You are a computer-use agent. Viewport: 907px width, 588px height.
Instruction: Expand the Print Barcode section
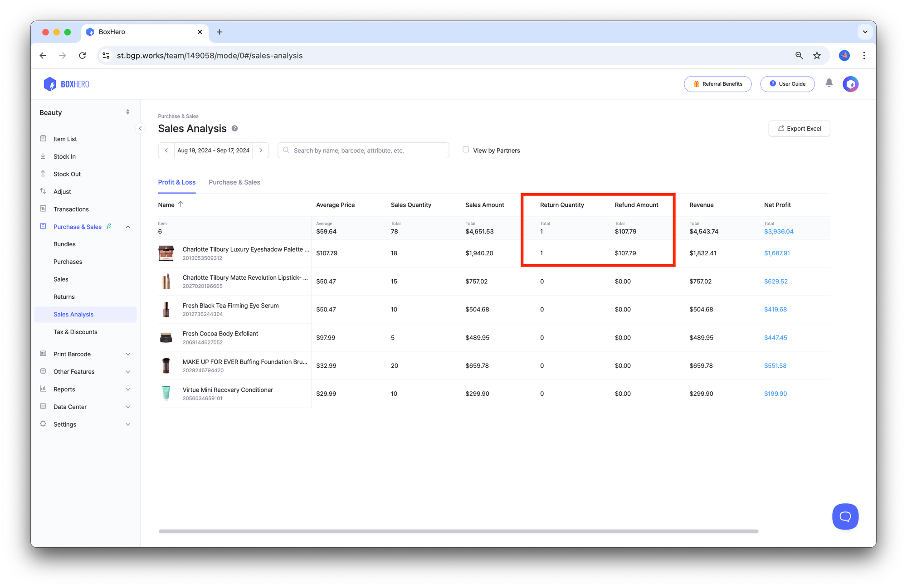[128, 354]
